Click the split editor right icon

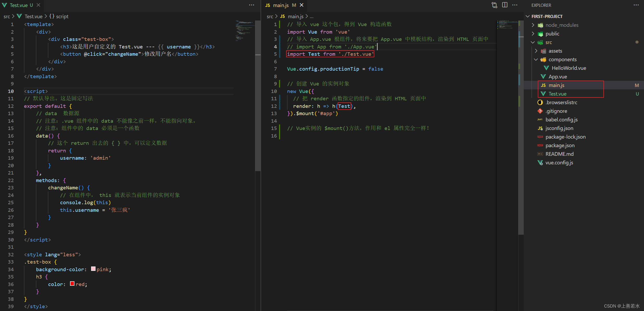504,5
